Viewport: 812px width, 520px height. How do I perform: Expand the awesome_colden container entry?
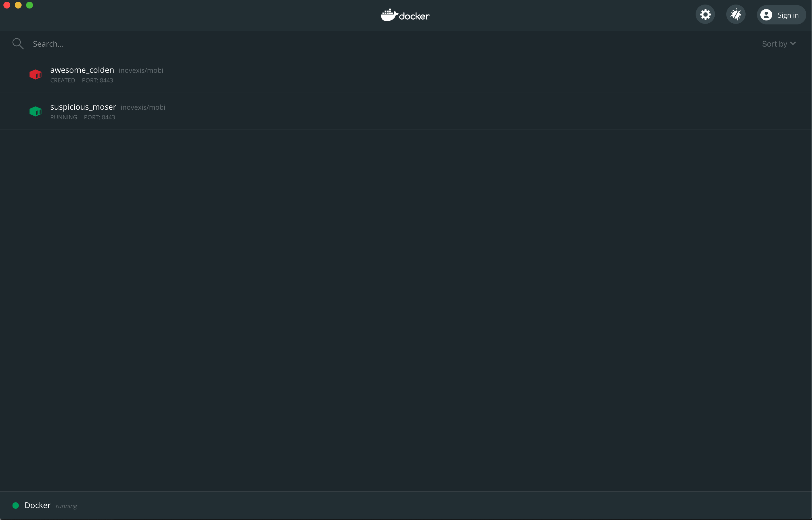[x=82, y=70]
